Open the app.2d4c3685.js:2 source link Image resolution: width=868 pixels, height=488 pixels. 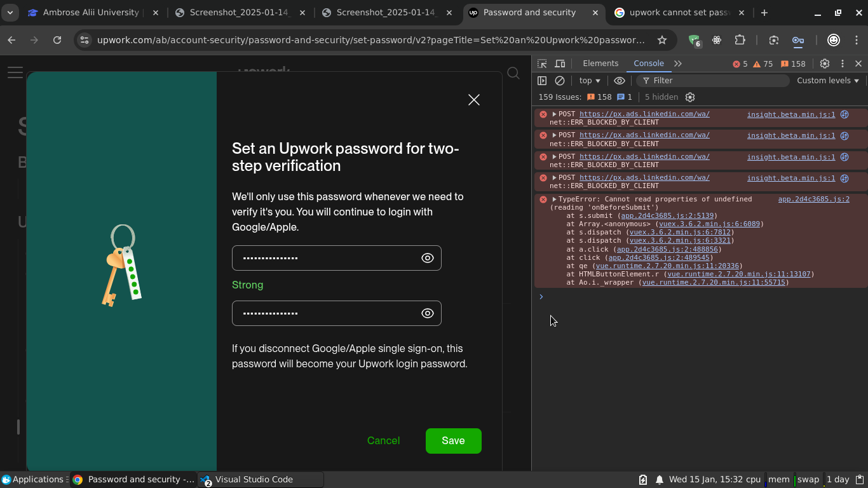[x=814, y=200]
